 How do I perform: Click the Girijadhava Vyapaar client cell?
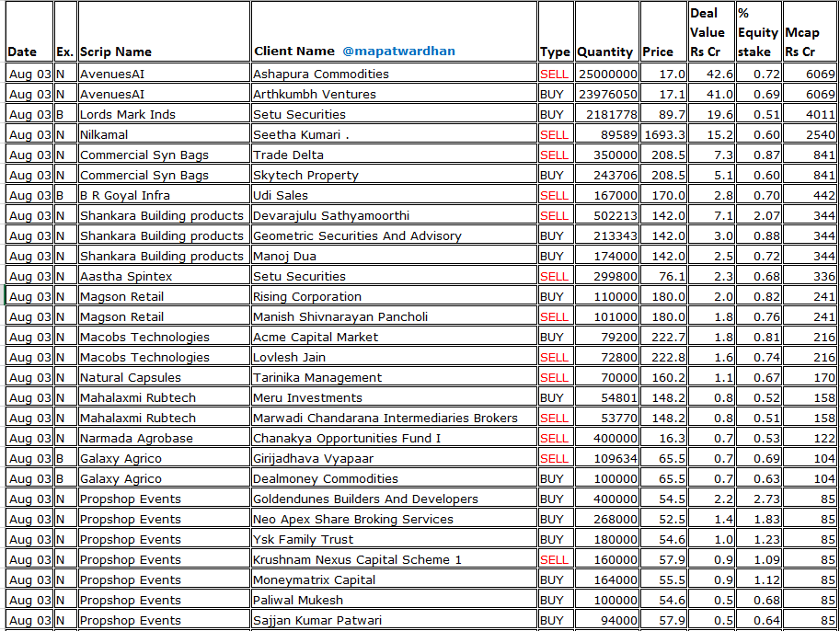click(x=394, y=458)
